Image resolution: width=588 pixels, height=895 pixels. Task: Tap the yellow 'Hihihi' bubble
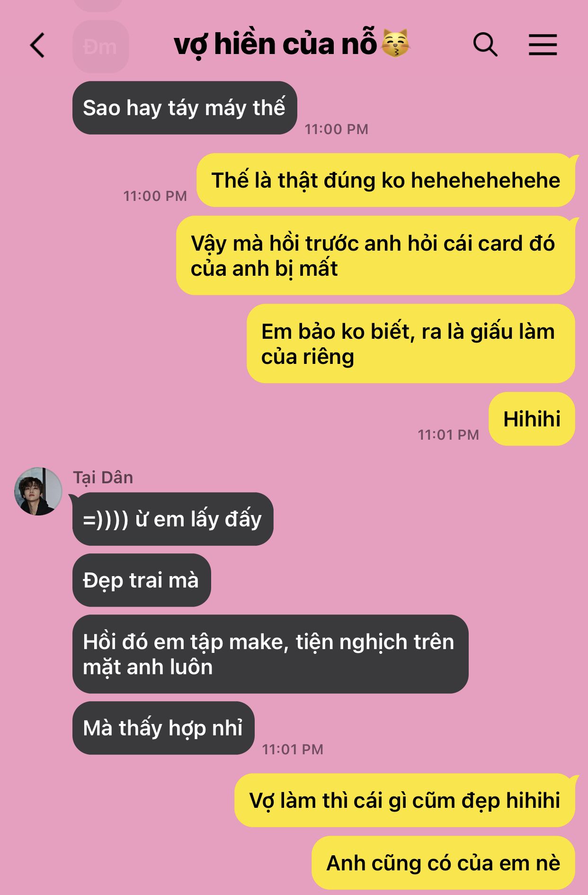(x=532, y=419)
